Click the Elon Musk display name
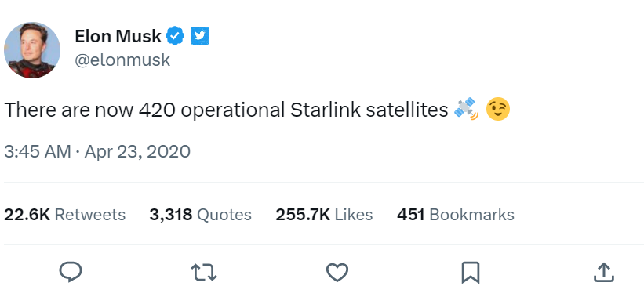The height and width of the screenshot is (297, 644). (x=118, y=36)
